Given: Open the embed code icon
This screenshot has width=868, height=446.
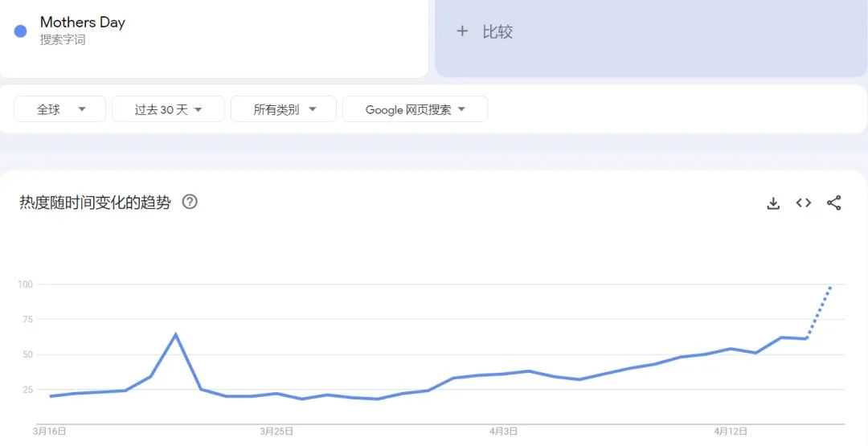Looking at the screenshot, I should point(804,203).
